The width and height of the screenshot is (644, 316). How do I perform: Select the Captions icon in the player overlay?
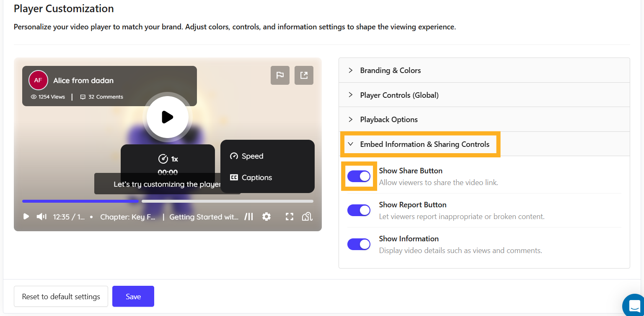click(x=235, y=178)
